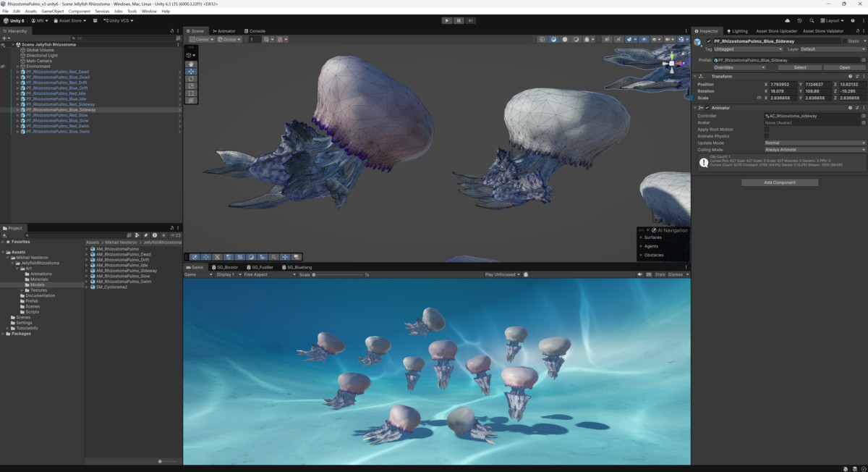The image size is (868, 472).
Task: Open the Component menu
Action: (x=80, y=12)
